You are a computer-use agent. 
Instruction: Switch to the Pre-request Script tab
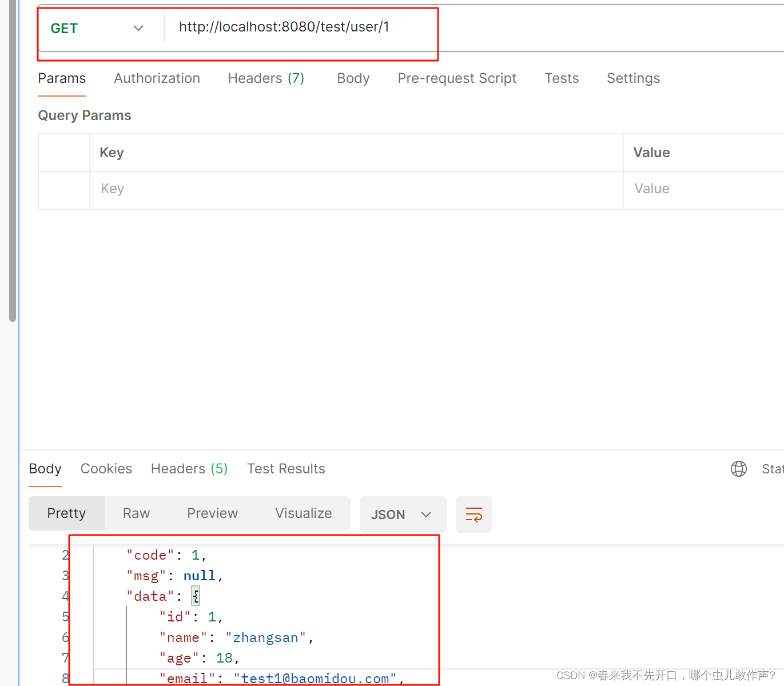tap(457, 78)
